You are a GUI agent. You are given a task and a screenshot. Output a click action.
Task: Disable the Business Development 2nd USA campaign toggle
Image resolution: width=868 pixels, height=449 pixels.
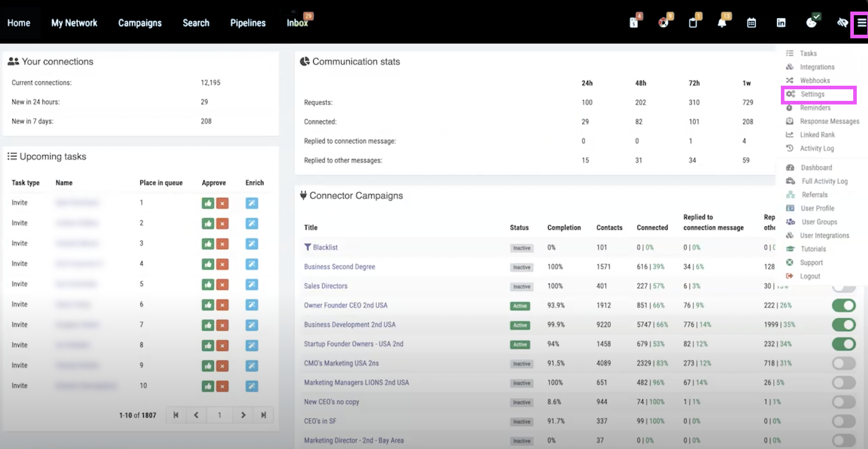pyautogui.click(x=844, y=325)
